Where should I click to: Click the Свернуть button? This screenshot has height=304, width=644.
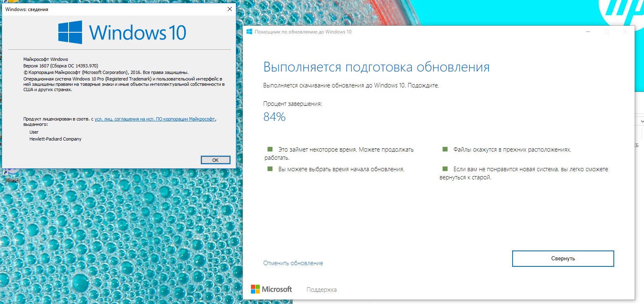coord(563,259)
